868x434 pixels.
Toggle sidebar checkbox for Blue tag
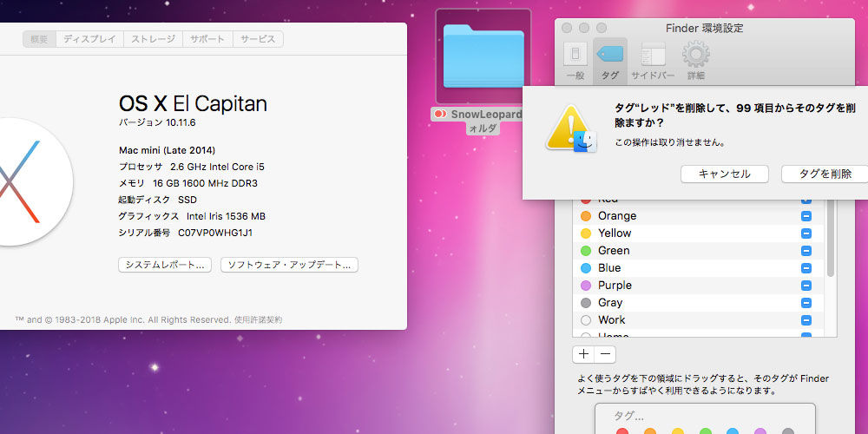806,268
